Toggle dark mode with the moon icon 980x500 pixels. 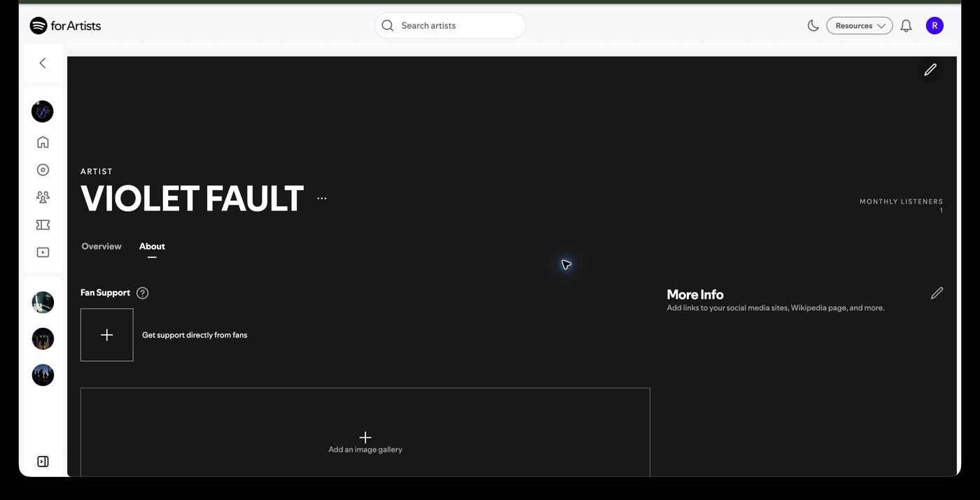813,26
